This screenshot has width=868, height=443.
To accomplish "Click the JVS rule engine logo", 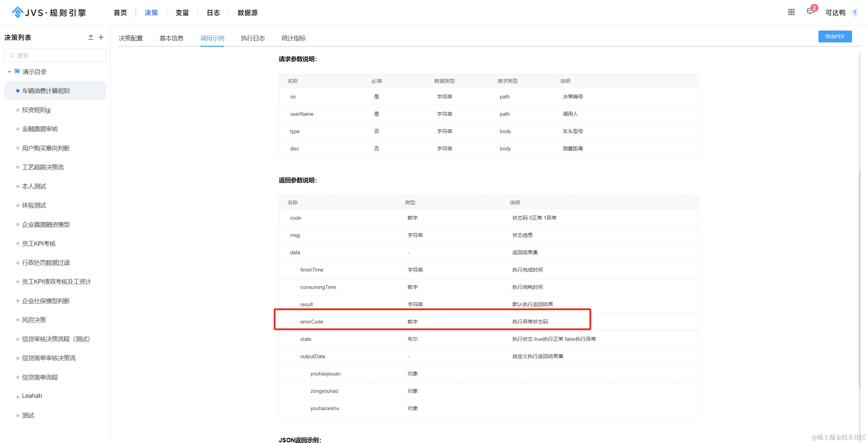I will tap(49, 13).
